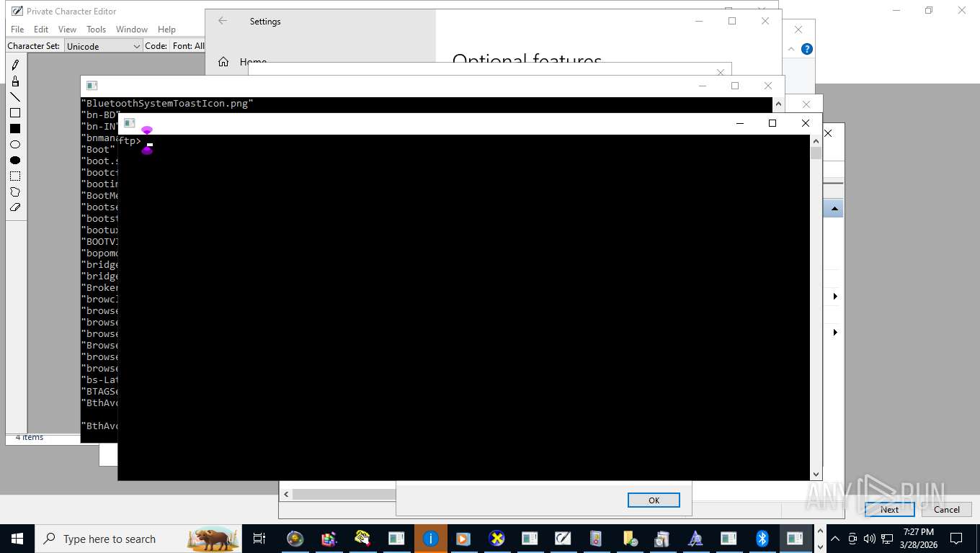Open the Edit menu in Private Character Editor
This screenshot has height=553, width=980.
click(x=41, y=30)
